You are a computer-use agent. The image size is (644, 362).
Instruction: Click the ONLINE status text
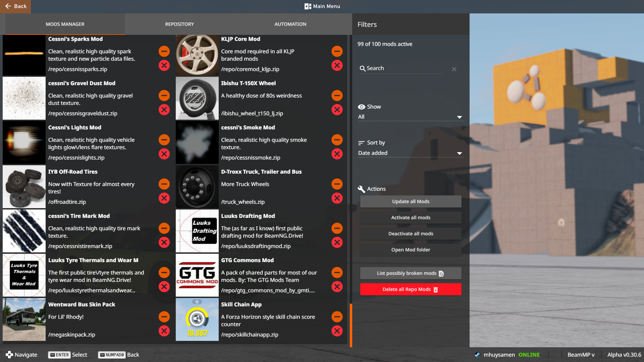(x=529, y=355)
